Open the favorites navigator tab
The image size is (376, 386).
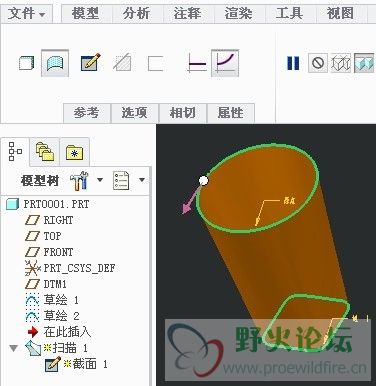tap(74, 152)
